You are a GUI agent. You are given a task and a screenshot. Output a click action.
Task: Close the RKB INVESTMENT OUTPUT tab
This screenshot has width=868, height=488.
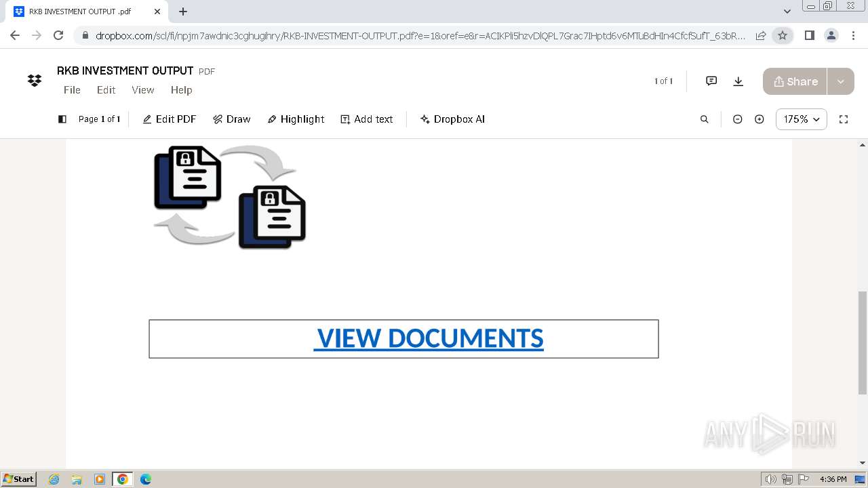point(157,12)
